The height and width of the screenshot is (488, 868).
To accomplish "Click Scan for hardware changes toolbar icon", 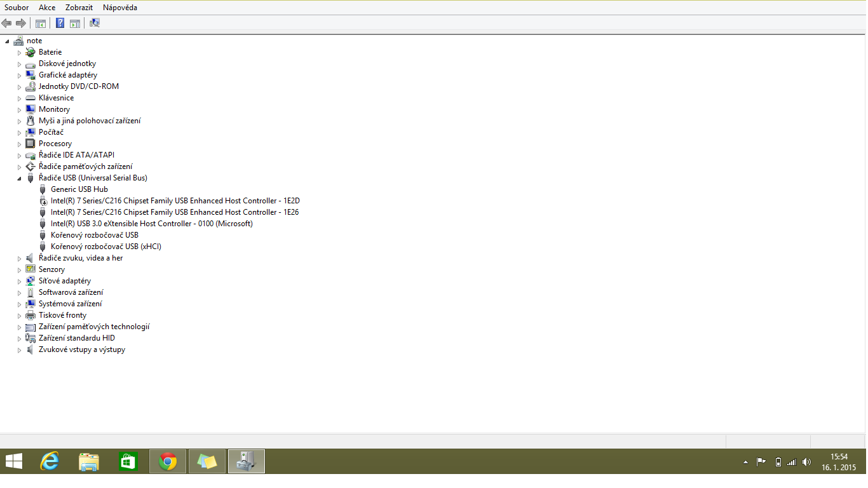I will coord(95,24).
